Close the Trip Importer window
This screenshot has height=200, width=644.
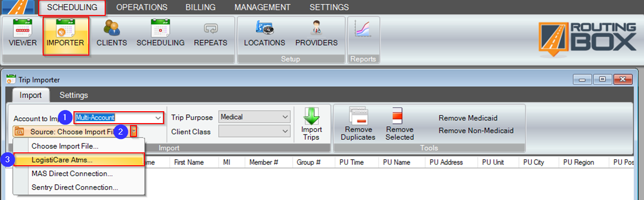622,79
